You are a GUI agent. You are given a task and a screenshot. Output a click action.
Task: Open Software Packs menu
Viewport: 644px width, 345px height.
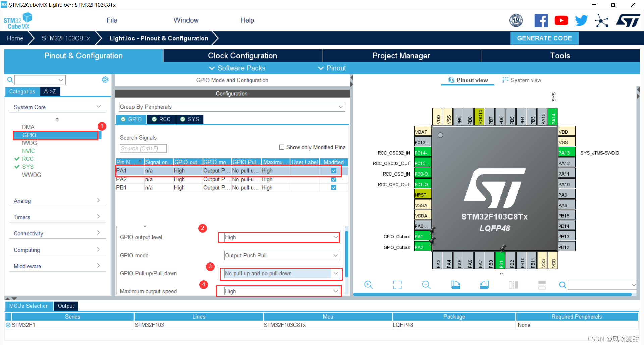click(237, 68)
